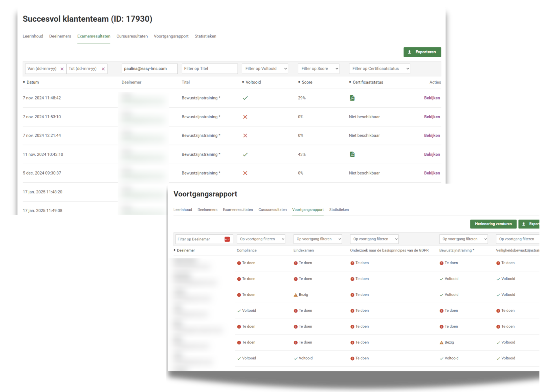Click red icon in Filter op Deelnemer field

[227, 239]
